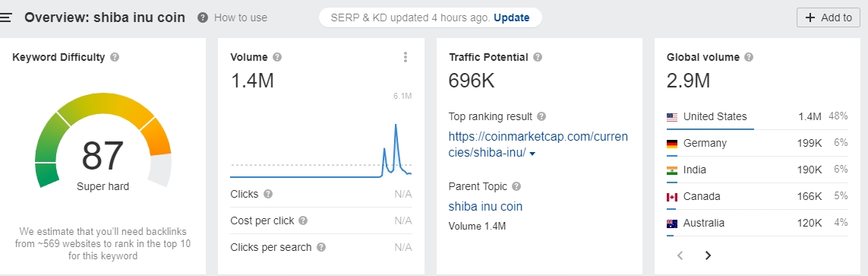Click the volume trend chart peak
Image resolution: width=868 pixels, height=276 pixels.
point(396,125)
